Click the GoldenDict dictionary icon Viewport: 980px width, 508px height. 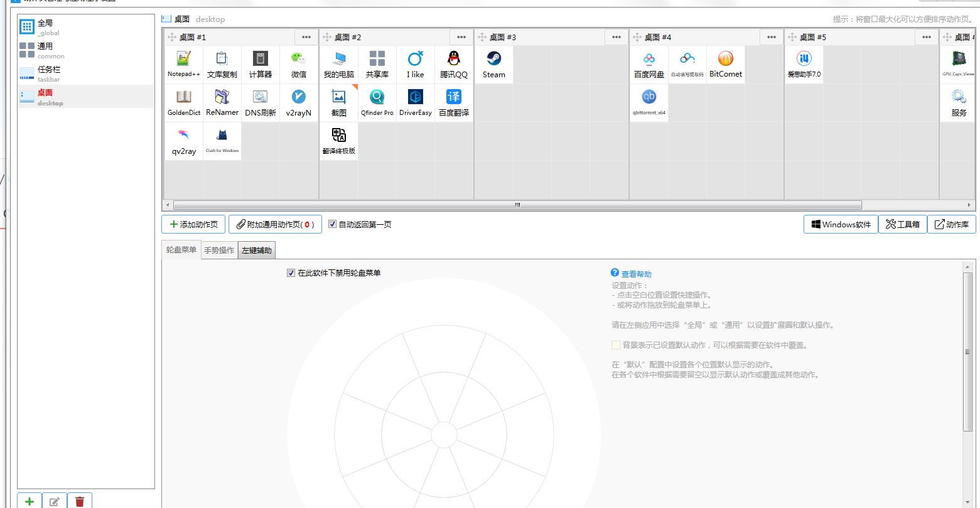(183, 102)
